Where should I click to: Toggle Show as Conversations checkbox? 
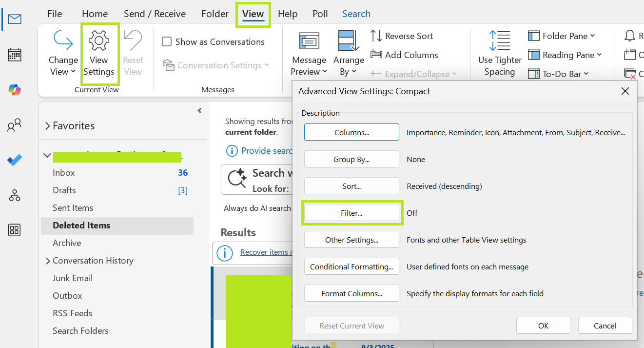(x=167, y=42)
